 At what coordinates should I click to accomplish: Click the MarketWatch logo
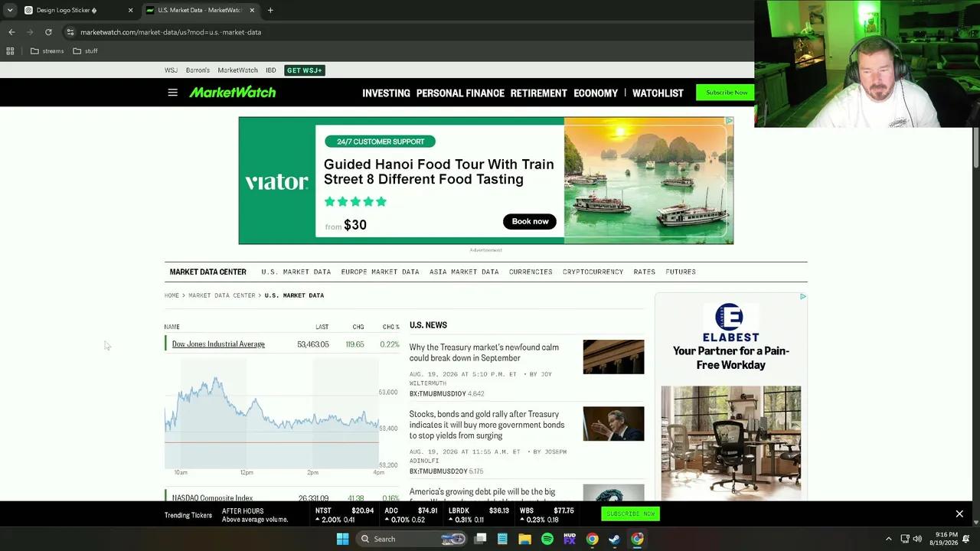coord(233,93)
